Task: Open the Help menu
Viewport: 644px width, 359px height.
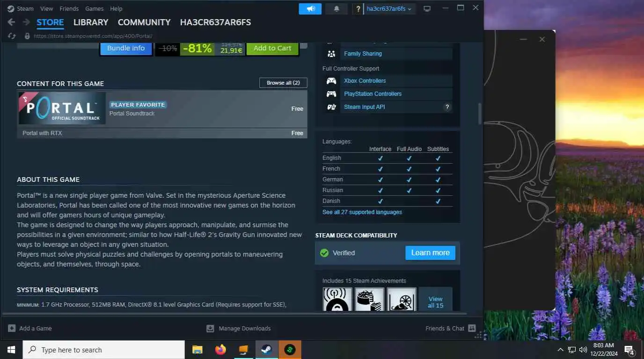Action: click(116, 8)
